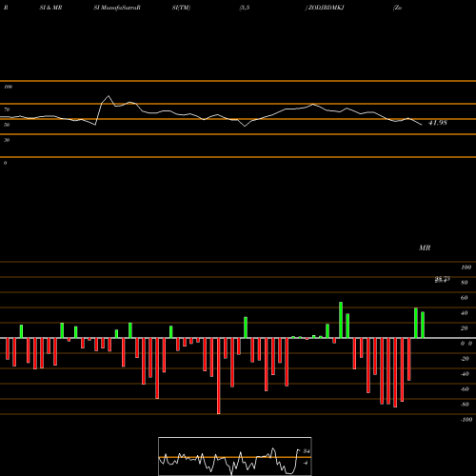
Task: Click the 20 label on MR axis
Action: click(465, 328)
